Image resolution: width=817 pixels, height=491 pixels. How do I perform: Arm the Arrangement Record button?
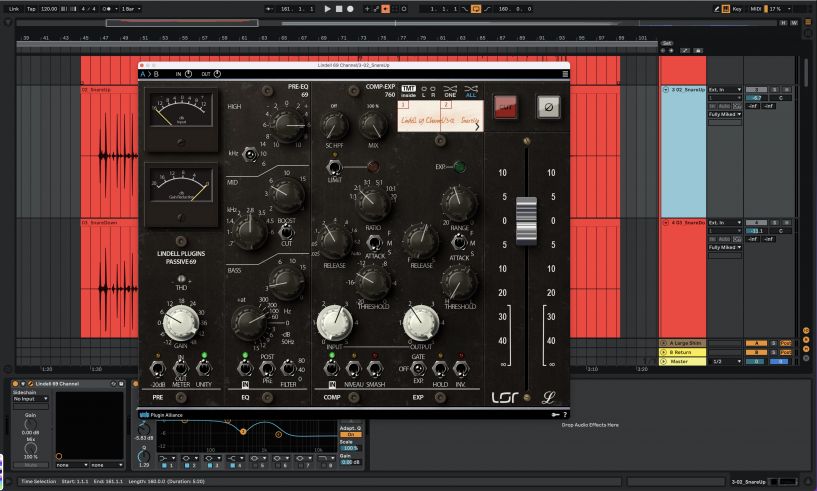click(350, 9)
